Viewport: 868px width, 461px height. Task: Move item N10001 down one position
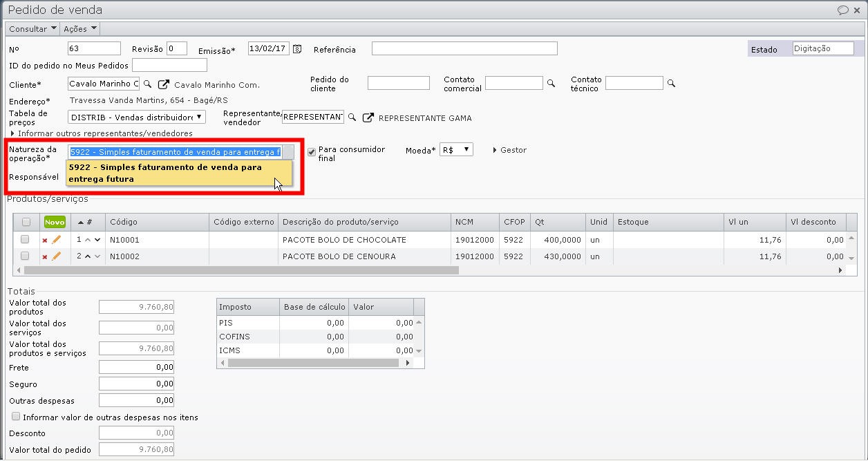coord(97,240)
